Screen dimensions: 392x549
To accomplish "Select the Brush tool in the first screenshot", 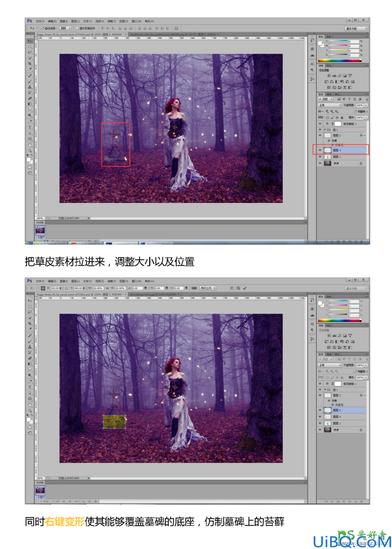I will click(30, 81).
